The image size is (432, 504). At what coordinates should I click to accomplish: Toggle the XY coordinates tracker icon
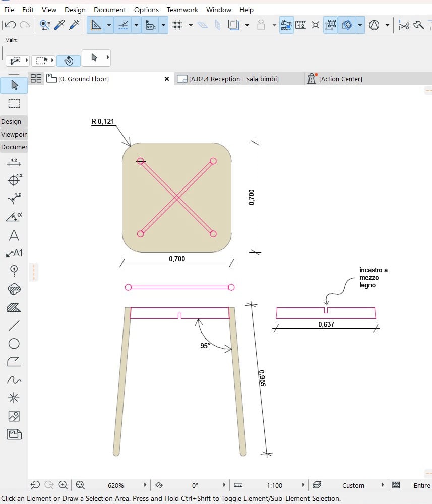coord(150,25)
